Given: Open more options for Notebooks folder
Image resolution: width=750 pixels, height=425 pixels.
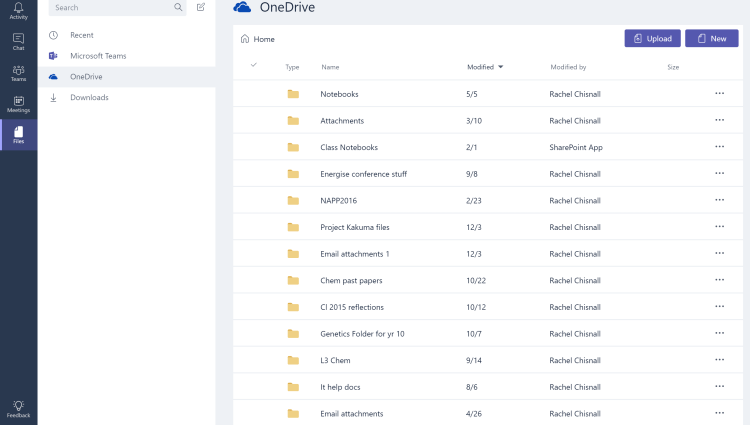Looking at the screenshot, I should (x=719, y=94).
